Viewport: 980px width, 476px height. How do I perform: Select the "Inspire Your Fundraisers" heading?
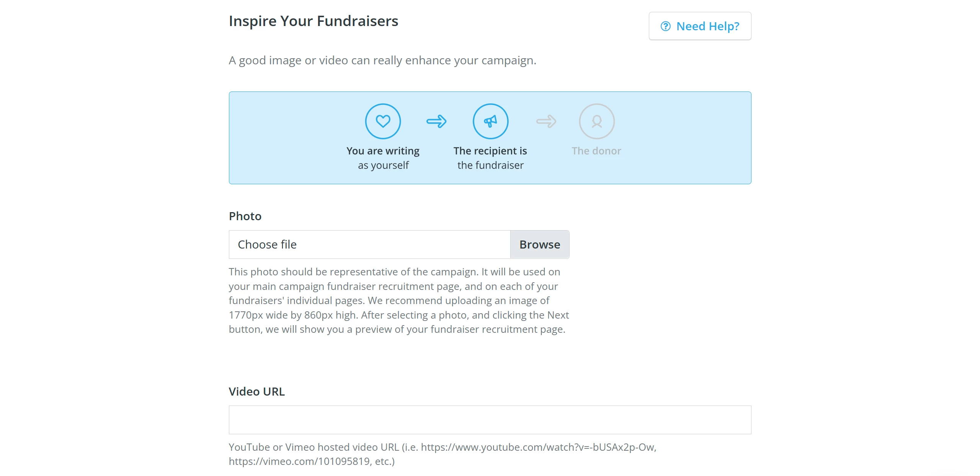click(x=314, y=21)
